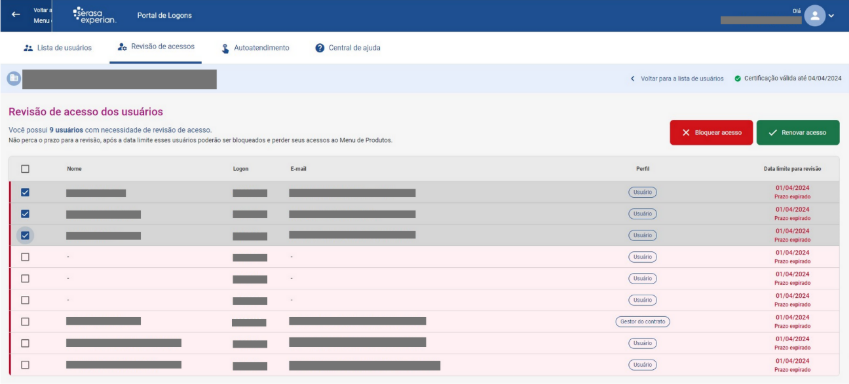This screenshot has width=849, height=384.
Task: Click the Logon column header
Action: point(241,169)
